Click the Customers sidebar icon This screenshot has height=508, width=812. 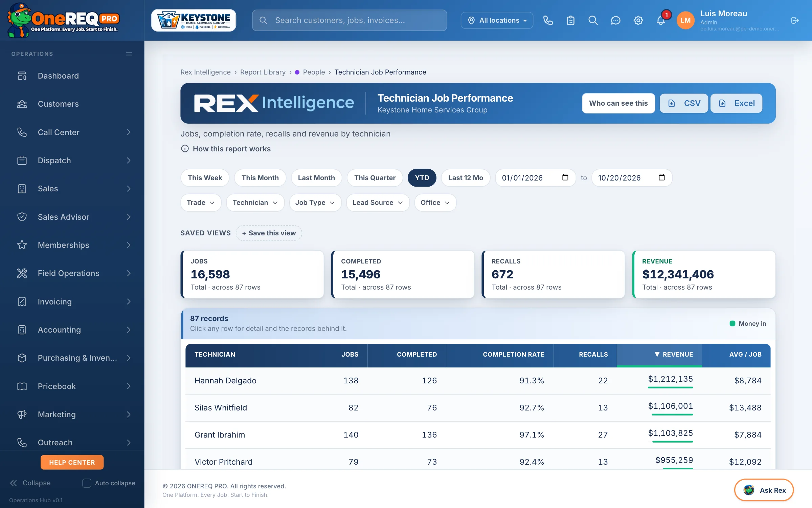point(22,104)
